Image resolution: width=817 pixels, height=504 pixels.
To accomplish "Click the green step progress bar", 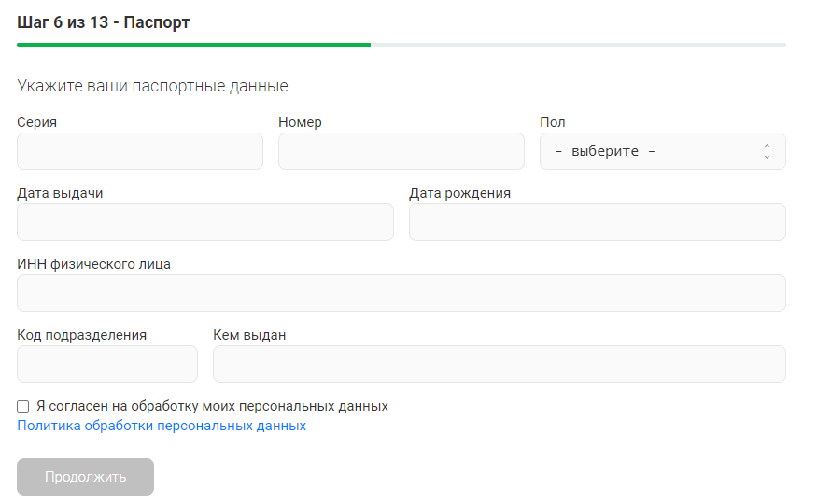I will click(193, 44).
